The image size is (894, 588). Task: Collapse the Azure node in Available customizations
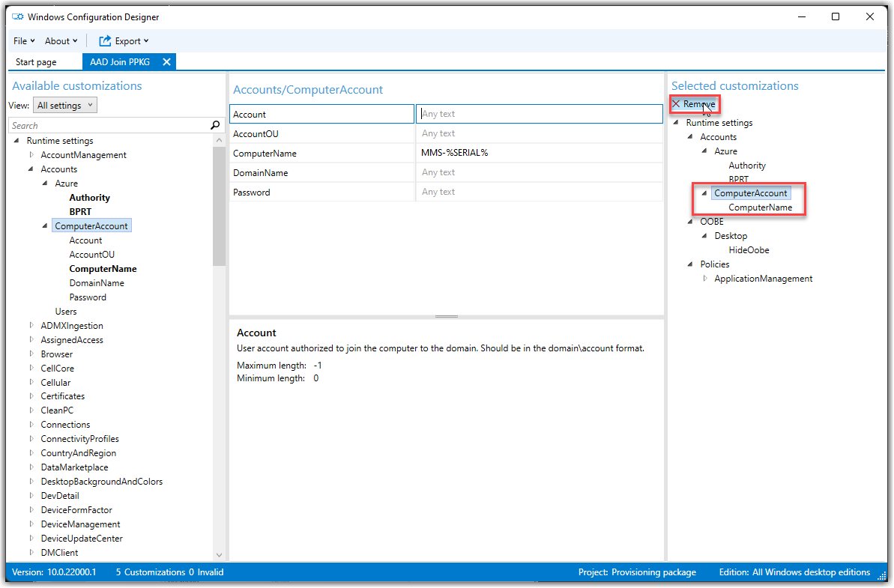tap(45, 184)
